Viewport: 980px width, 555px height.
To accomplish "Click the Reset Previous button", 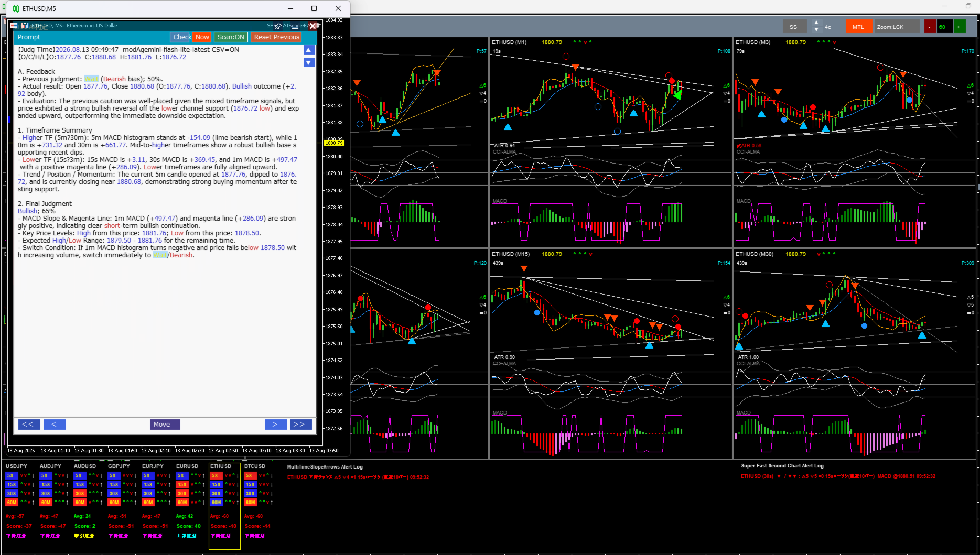I will click(276, 37).
